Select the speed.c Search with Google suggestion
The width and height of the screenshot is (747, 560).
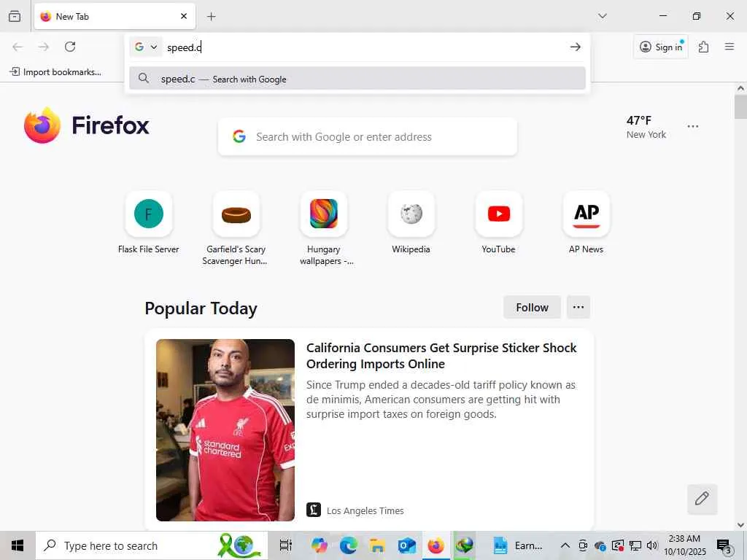click(x=357, y=79)
